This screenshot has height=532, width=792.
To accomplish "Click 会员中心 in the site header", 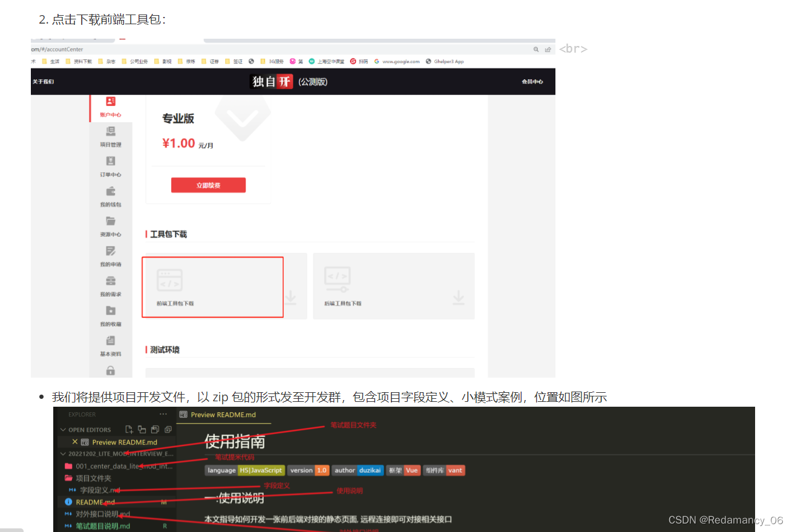I will coord(532,82).
